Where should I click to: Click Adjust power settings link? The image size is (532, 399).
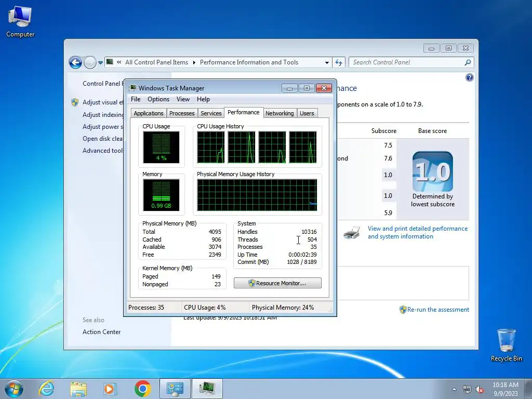click(x=103, y=127)
